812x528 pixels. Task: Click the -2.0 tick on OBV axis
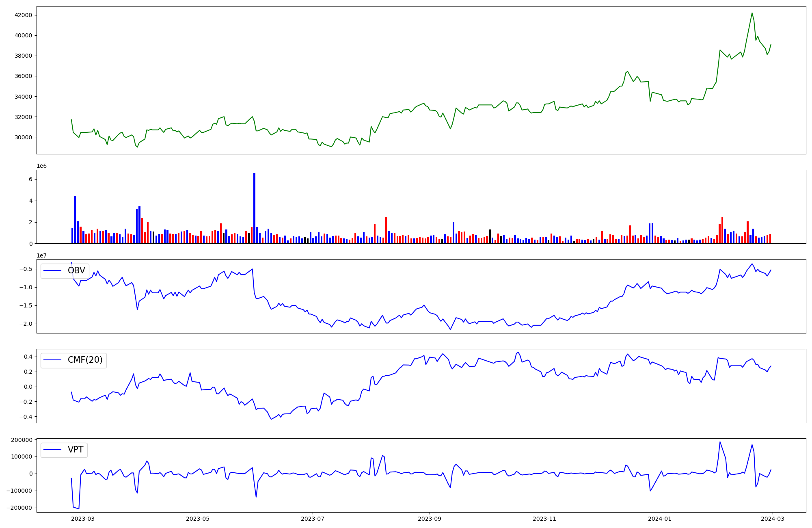[x=26, y=324]
